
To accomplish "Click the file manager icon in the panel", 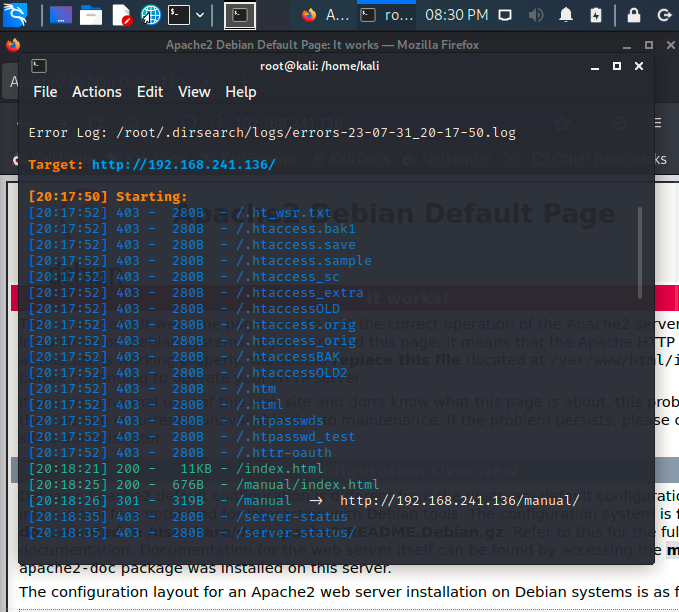I will 91,15.
